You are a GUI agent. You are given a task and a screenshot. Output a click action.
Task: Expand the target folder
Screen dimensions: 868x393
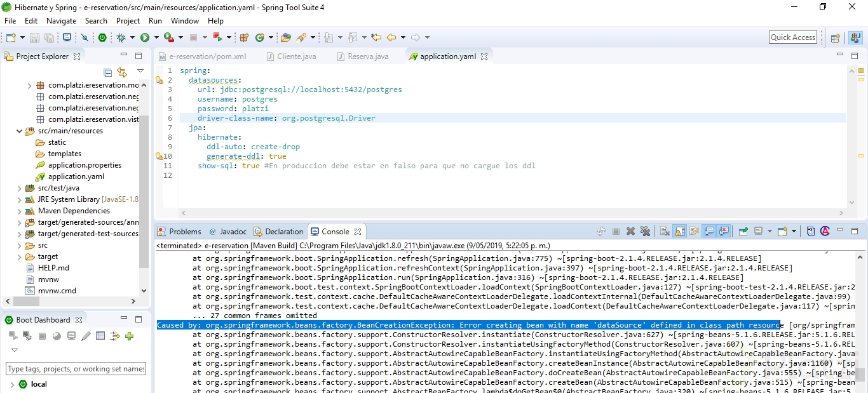pos(20,256)
